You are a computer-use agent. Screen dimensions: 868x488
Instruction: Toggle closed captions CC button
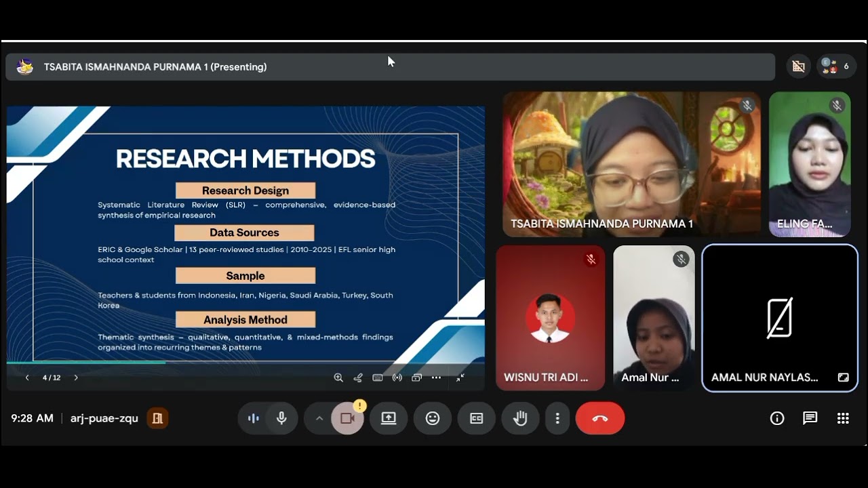(x=477, y=418)
